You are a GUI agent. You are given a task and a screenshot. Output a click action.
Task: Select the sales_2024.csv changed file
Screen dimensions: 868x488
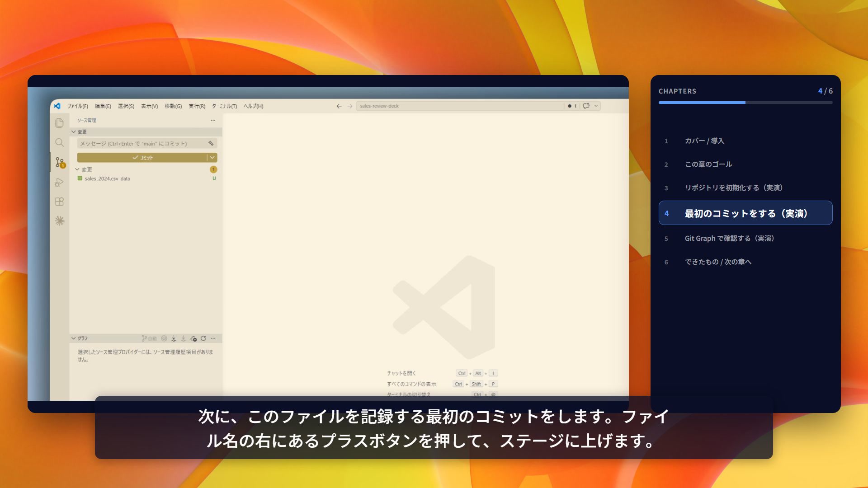coord(146,178)
